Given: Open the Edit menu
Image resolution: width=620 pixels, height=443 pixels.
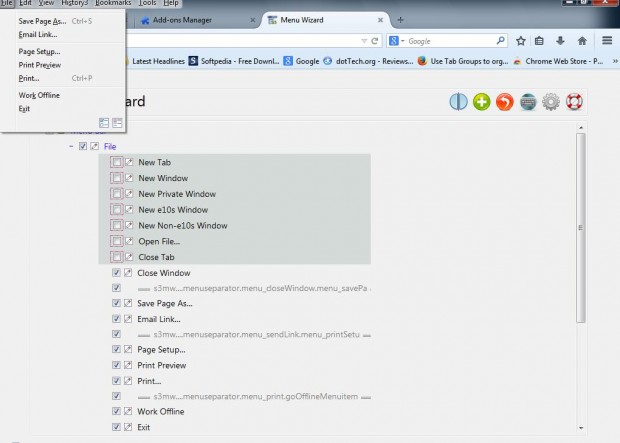Looking at the screenshot, I should coord(25,3).
